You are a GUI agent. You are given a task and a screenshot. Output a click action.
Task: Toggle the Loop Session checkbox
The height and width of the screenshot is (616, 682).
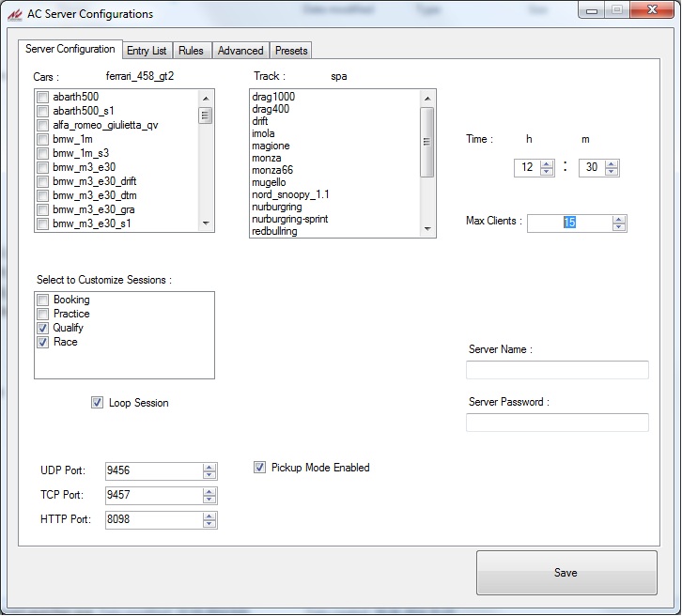[x=98, y=403]
